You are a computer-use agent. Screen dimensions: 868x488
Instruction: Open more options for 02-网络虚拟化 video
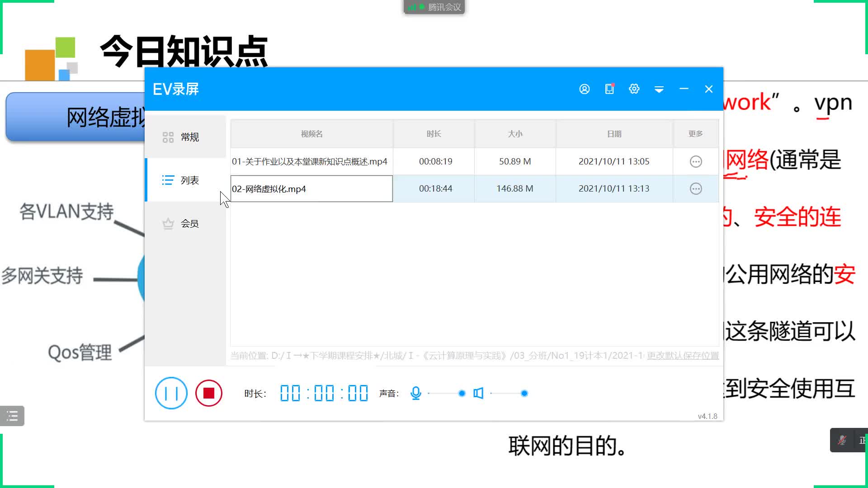click(696, 188)
